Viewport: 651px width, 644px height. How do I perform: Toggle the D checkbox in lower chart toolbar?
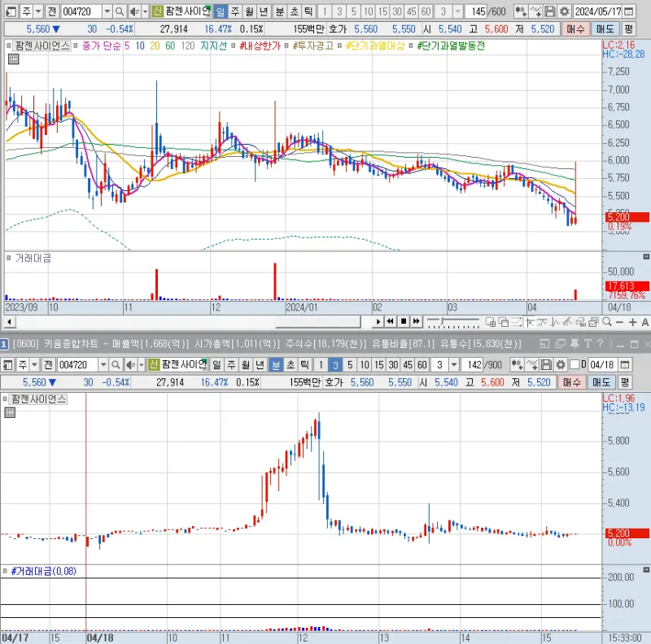575,365
